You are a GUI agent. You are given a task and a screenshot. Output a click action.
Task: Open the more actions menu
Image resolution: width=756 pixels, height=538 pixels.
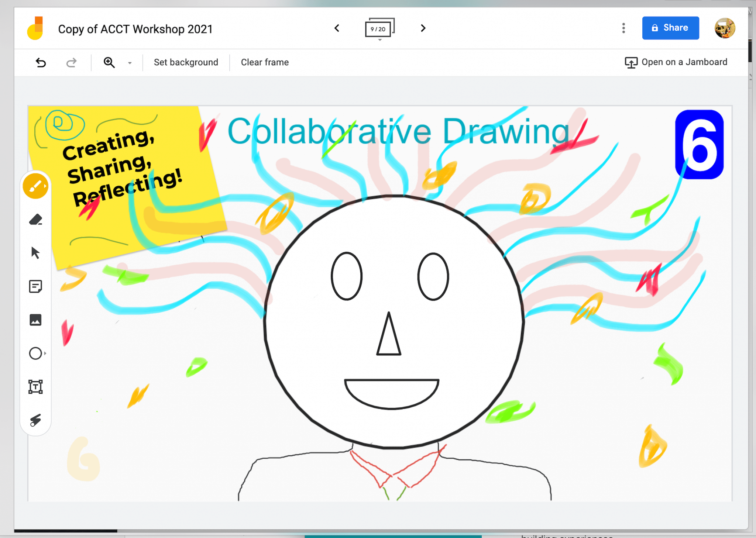click(x=623, y=28)
